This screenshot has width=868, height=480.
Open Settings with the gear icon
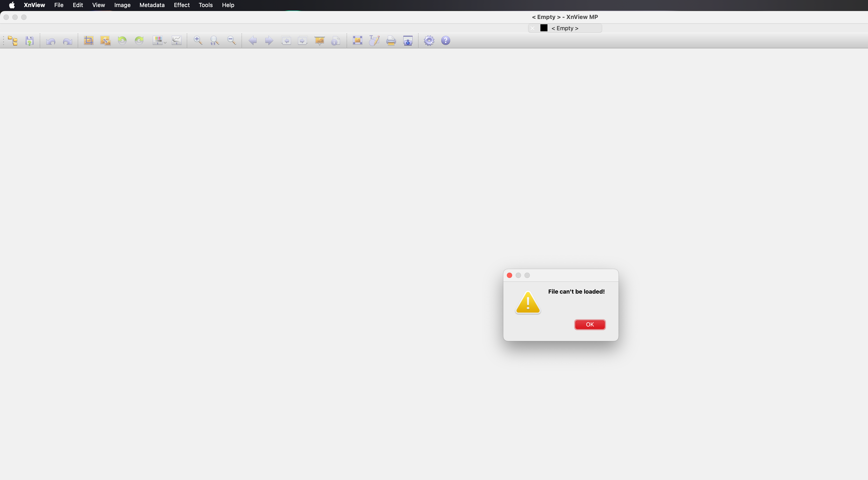point(429,41)
